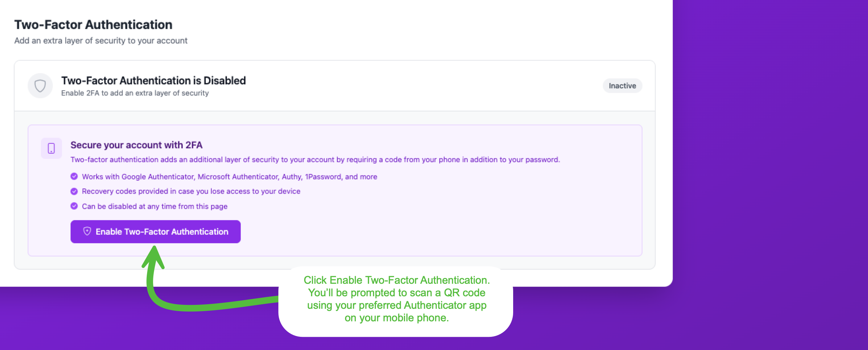Click the checkmark beside Google Authenticator compatibility
This screenshot has width=868, height=350.
[74, 176]
